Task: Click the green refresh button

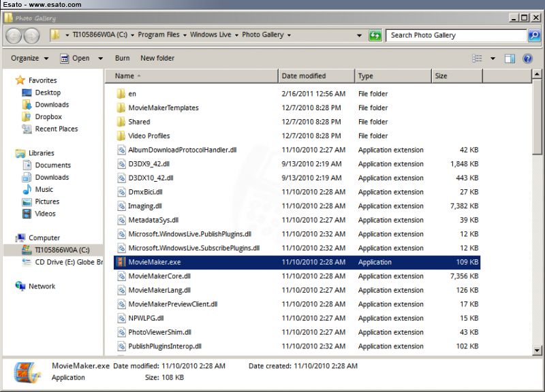Action: coord(375,35)
